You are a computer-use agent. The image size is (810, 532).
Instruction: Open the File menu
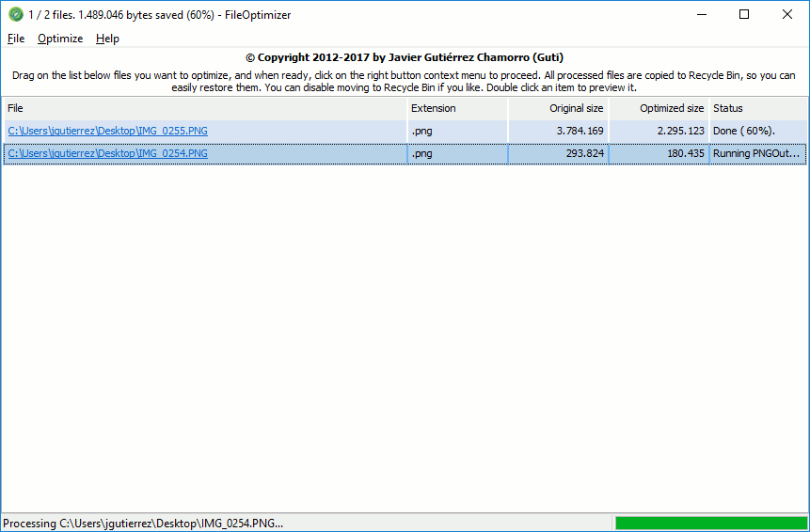(16, 39)
